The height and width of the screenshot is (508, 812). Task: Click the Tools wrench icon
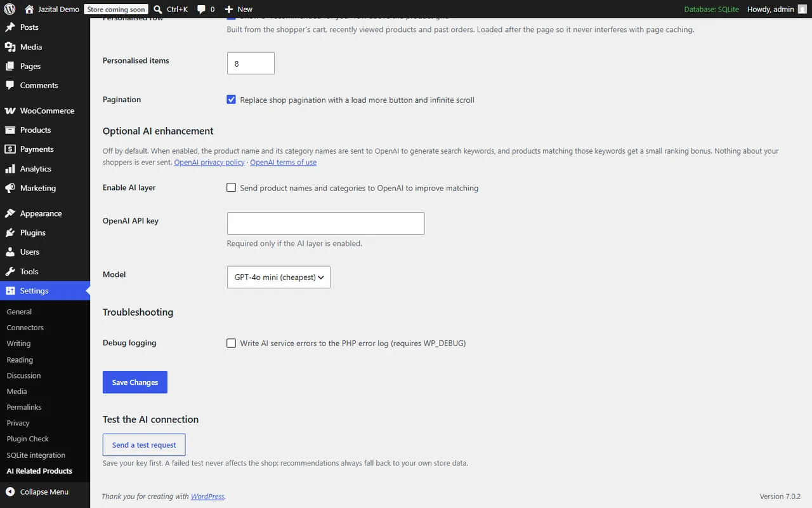10,271
